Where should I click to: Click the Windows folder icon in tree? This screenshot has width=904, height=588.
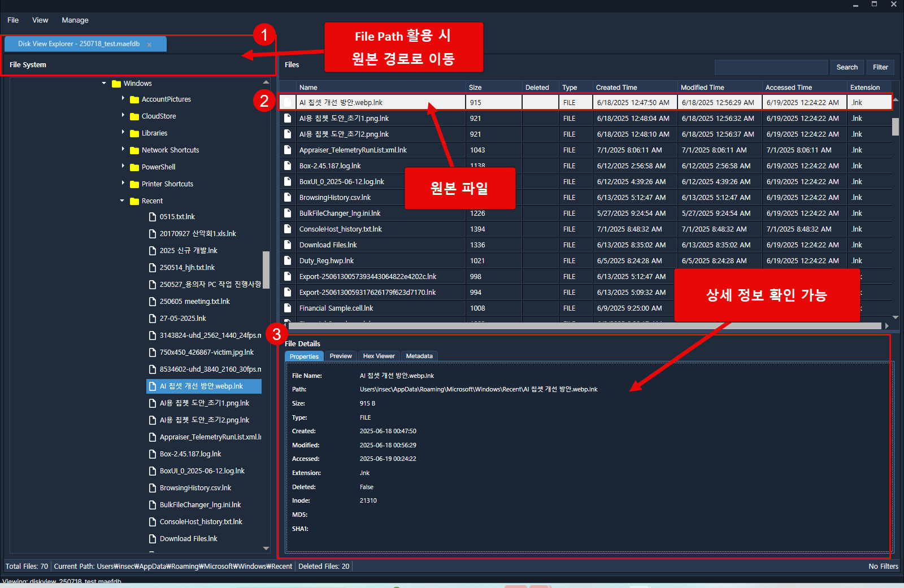point(116,84)
